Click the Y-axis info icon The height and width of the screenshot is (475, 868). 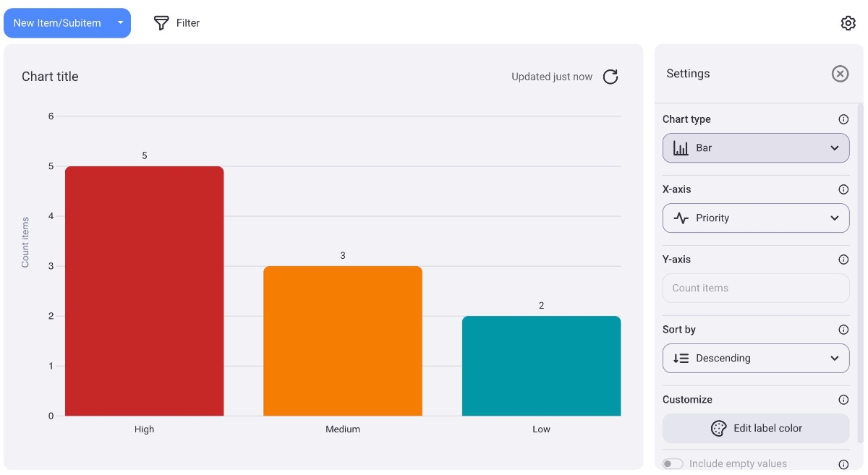(x=843, y=260)
